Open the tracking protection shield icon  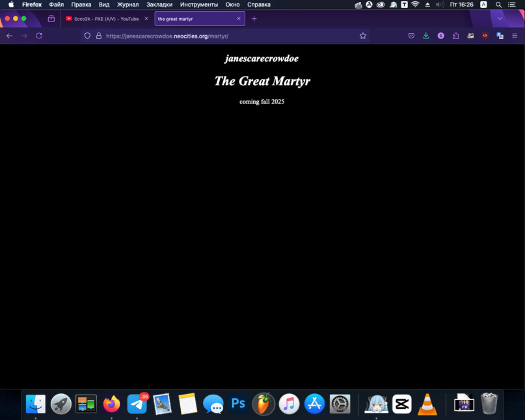(x=87, y=36)
